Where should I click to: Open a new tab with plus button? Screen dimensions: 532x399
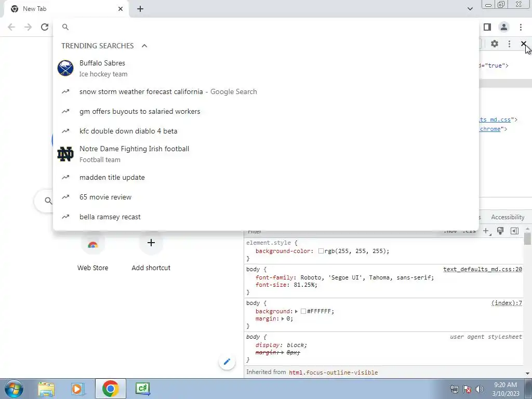click(x=140, y=9)
